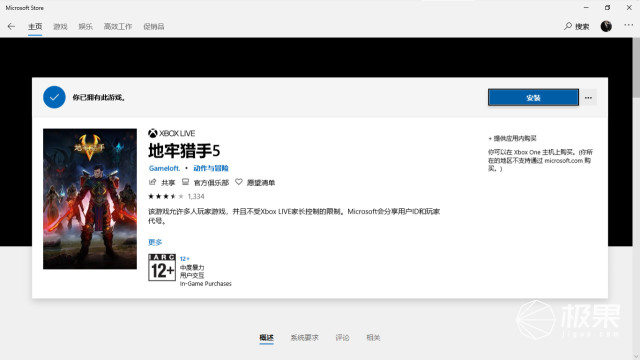The width and height of the screenshot is (640, 360).
Task: Add to 愿望清单 with heart icon
Action: 239,182
